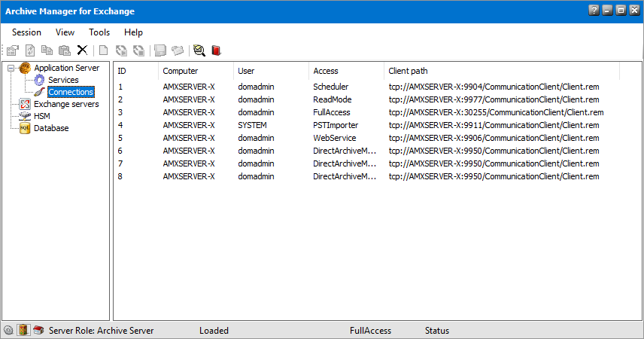Click the client path with port 30255
This screenshot has width=644, height=339.
pyautogui.click(x=496, y=112)
